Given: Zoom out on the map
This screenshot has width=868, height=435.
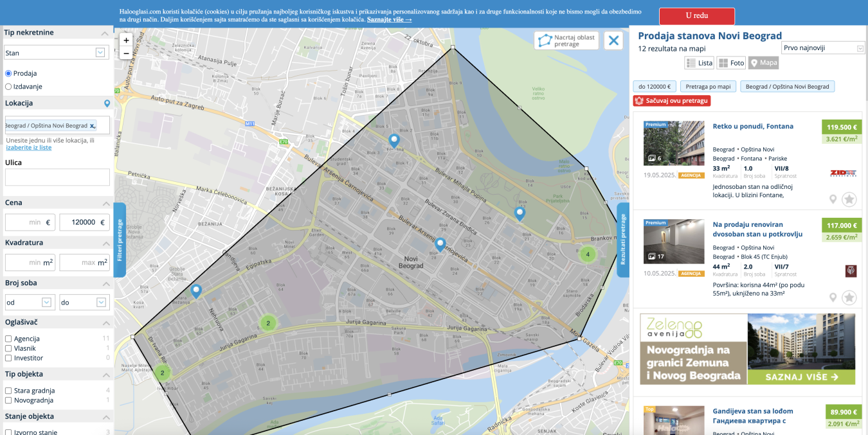Looking at the screenshot, I should (126, 53).
